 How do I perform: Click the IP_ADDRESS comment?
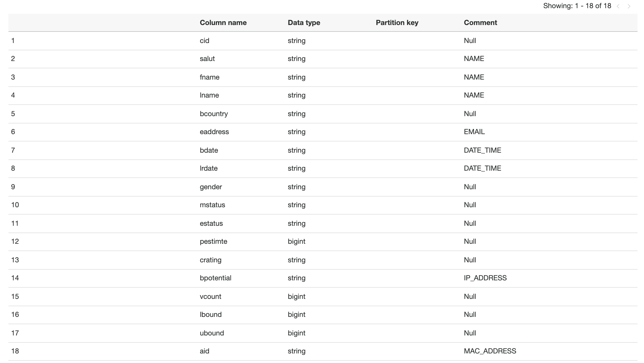[485, 278]
